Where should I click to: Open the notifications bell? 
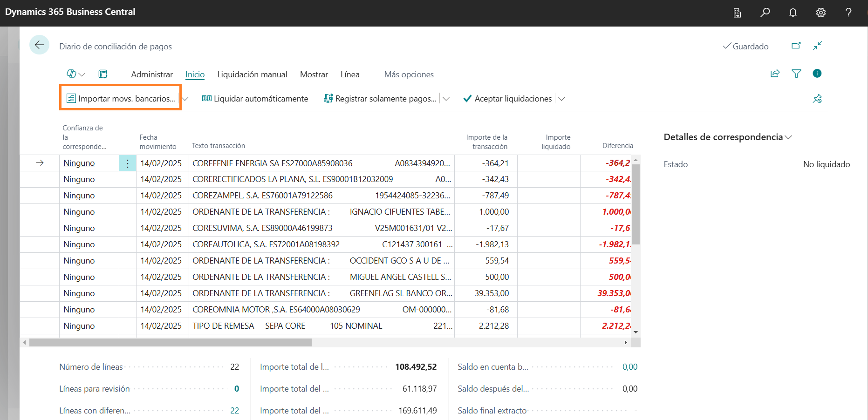click(x=793, y=13)
